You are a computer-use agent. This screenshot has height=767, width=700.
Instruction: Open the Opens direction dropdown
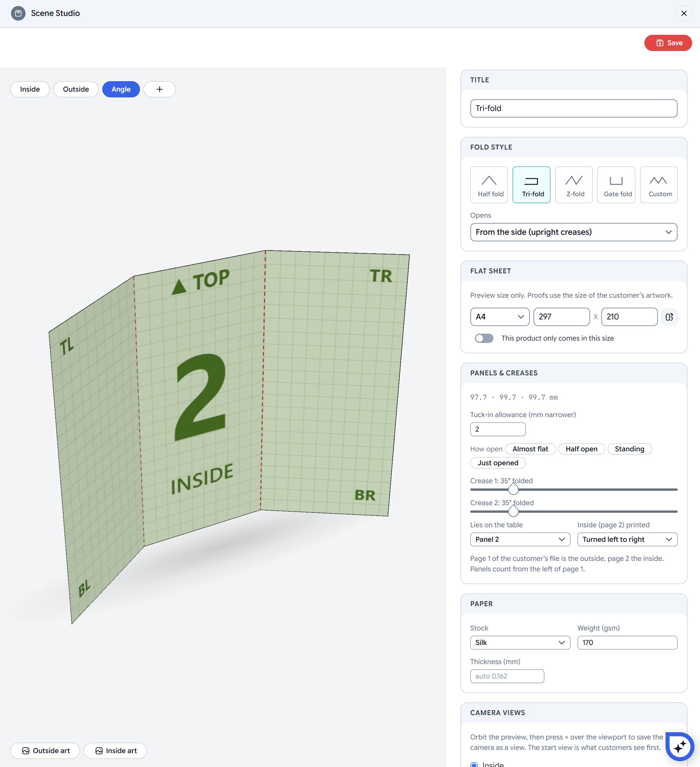click(574, 232)
